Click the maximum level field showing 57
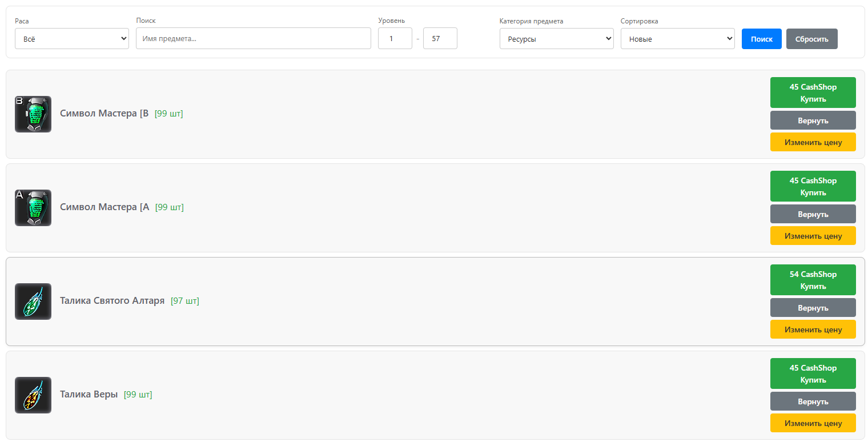 tap(440, 38)
